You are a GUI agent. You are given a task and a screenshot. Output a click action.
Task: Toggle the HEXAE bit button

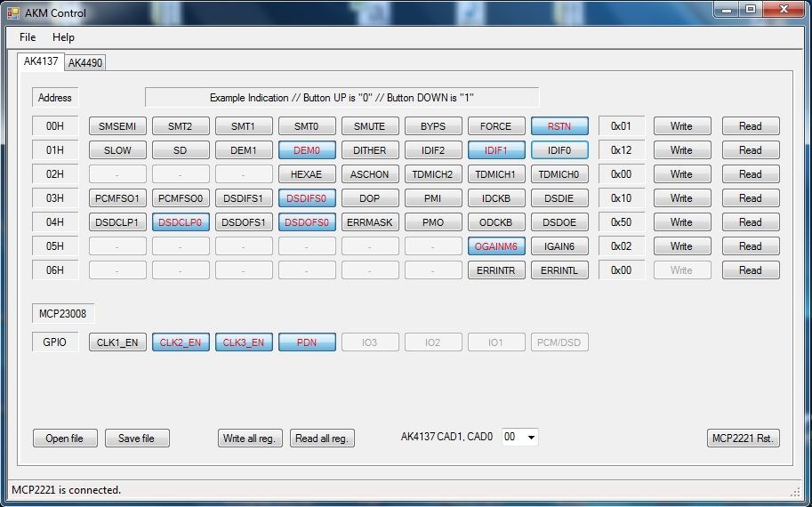(x=307, y=174)
